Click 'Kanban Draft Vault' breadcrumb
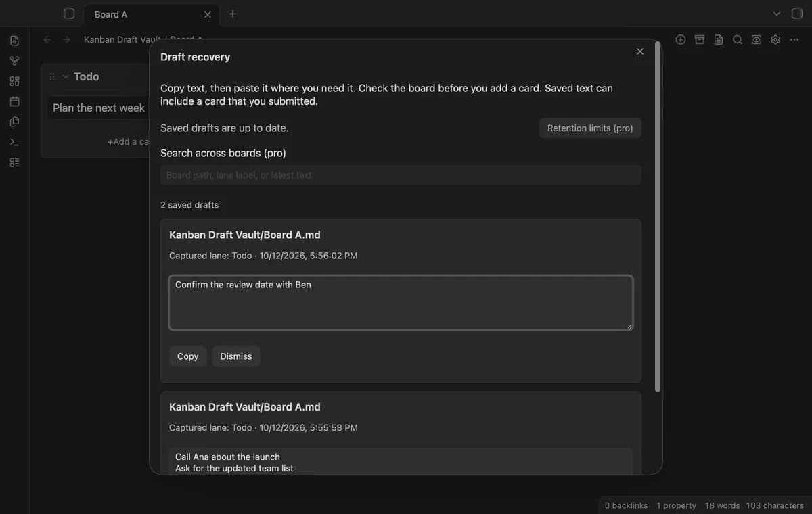Screen dimensions: 812x514 [x=122, y=40]
